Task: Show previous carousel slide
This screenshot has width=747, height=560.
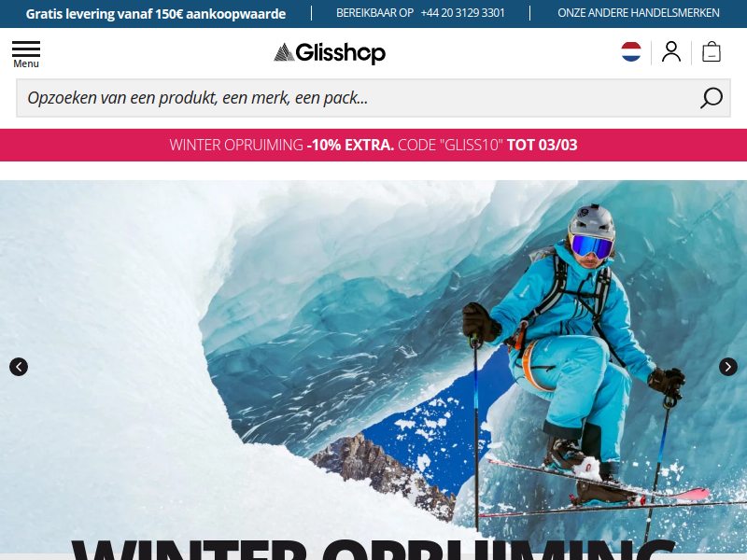Action: (19, 367)
